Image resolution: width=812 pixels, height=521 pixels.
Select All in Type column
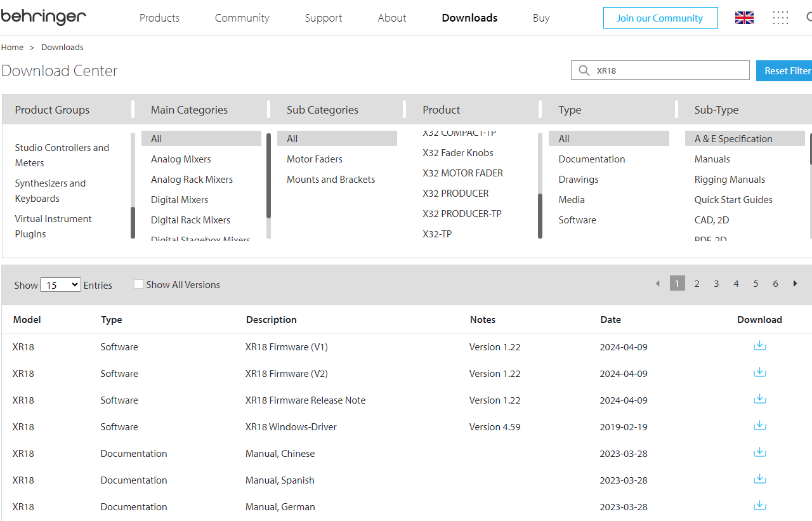(609, 138)
